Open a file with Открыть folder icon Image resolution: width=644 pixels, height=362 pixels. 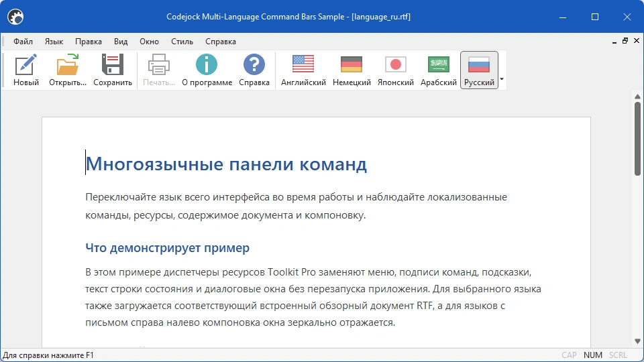click(68, 65)
